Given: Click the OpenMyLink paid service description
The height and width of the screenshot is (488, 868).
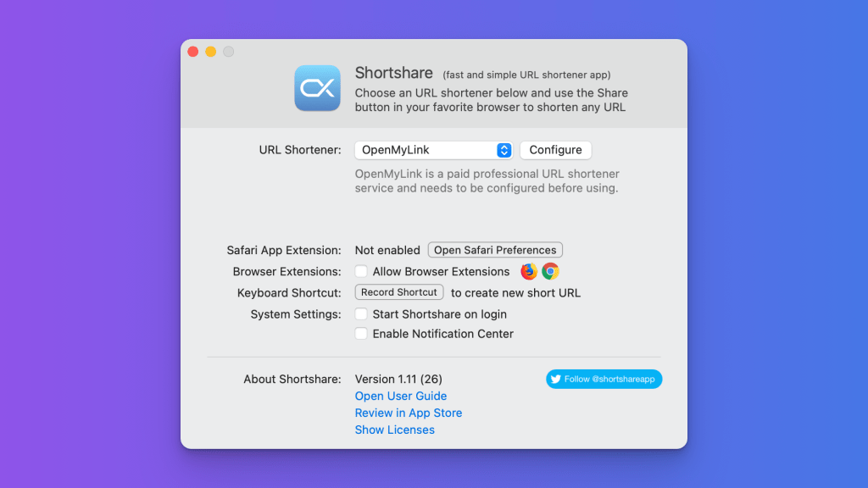Looking at the screenshot, I should (x=487, y=181).
